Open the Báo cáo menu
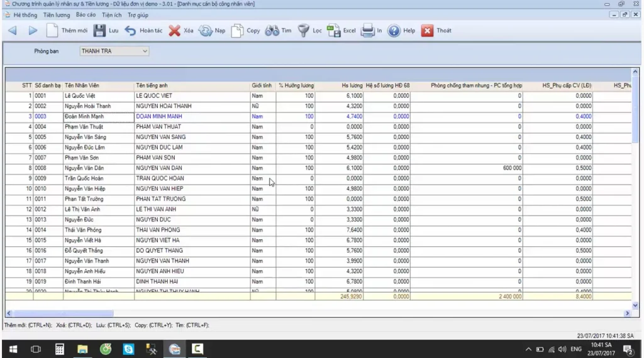This screenshot has width=644, height=358. click(x=86, y=15)
